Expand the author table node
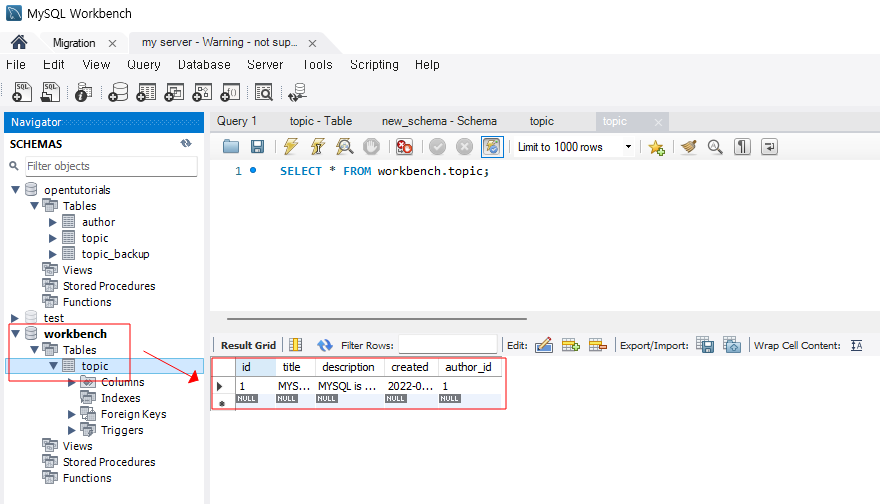The image size is (880, 504). (53, 222)
